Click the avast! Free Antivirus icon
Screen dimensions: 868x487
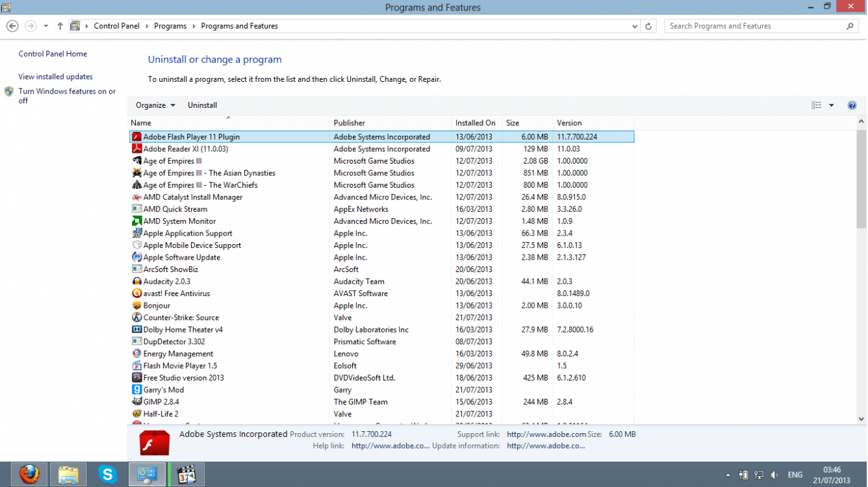[136, 293]
